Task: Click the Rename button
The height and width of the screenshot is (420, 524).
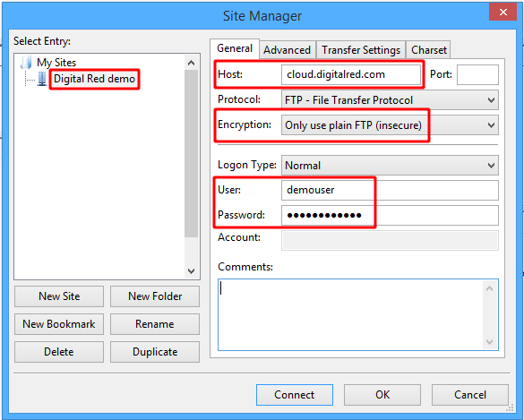Action: pos(155,324)
